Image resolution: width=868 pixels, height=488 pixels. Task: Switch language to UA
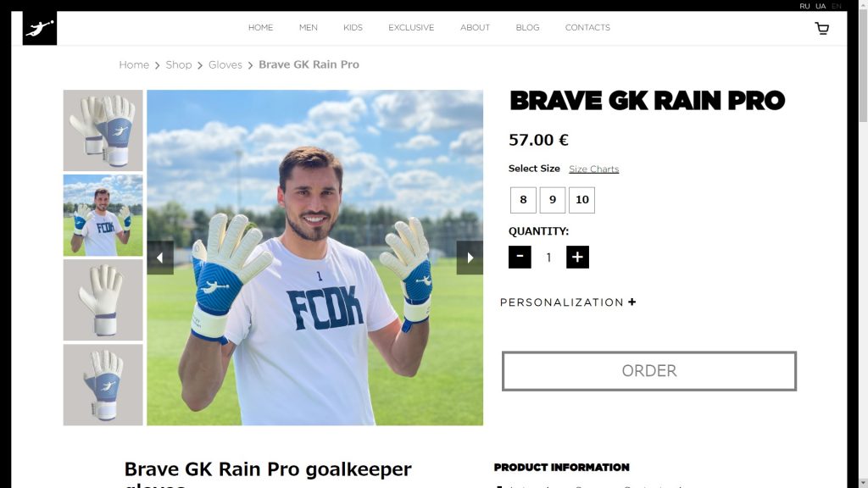point(821,6)
